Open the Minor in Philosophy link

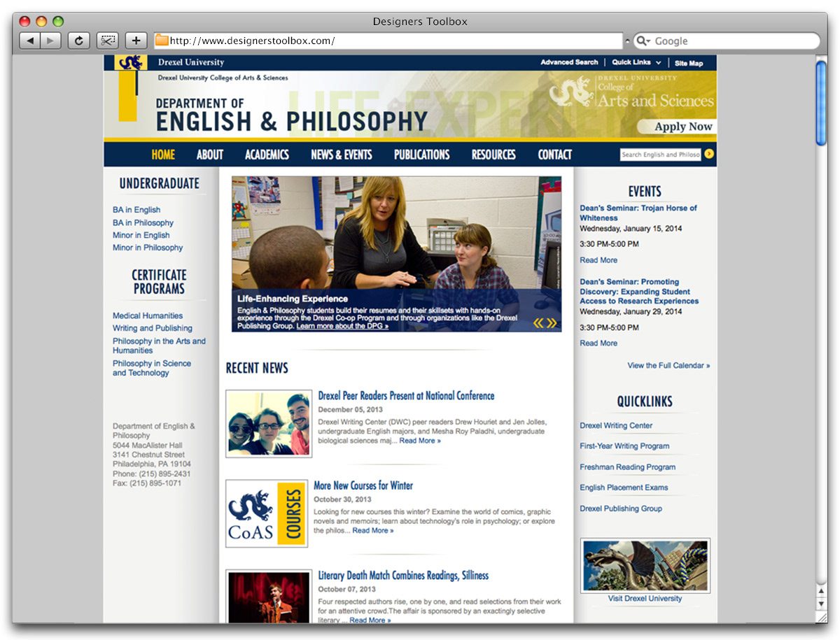(x=148, y=248)
